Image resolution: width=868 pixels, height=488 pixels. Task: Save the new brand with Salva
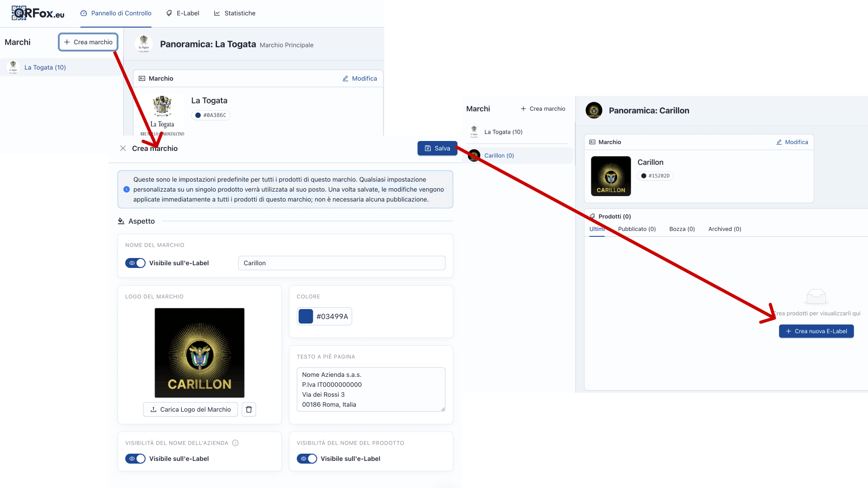click(437, 148)
